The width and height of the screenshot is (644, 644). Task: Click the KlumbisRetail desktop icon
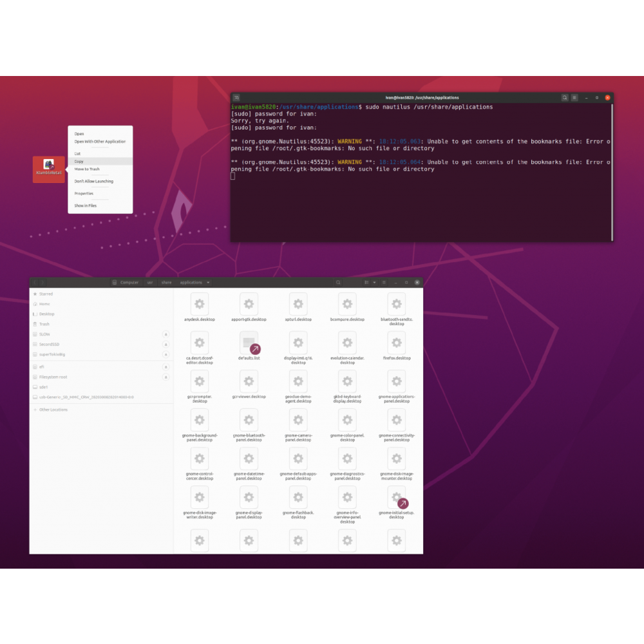[49, 166]
